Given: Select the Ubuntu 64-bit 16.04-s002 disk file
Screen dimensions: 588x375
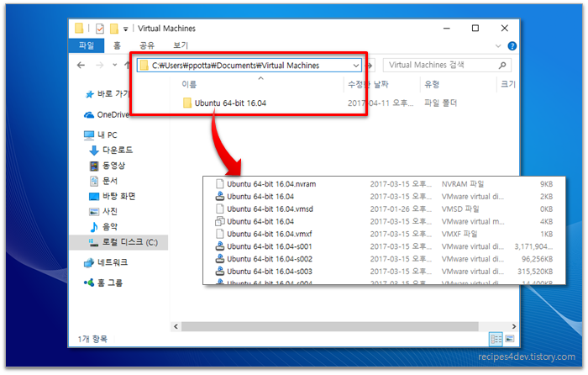Looking at the screenshot, I should 264,259.
